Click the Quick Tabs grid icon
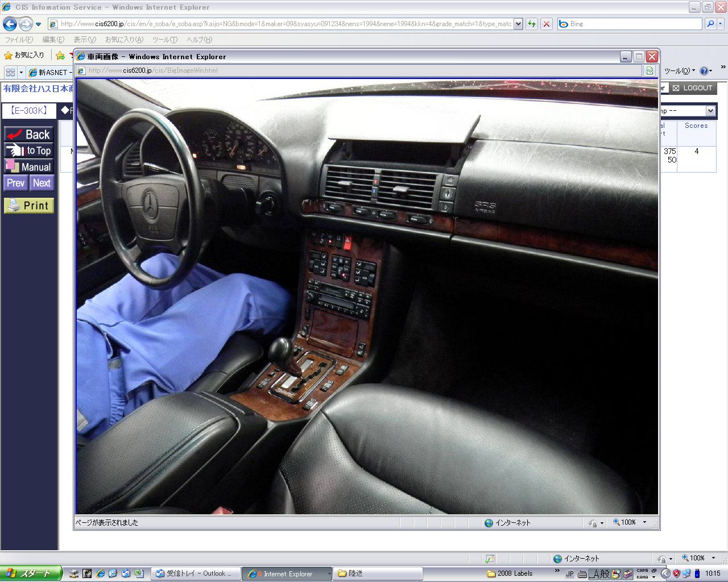 pos(10,72)
